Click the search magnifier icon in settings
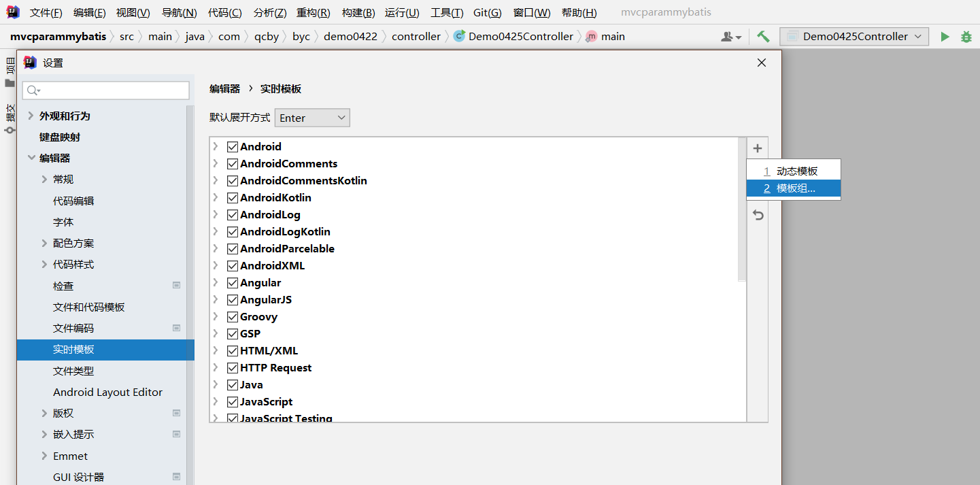 (34, 90)
